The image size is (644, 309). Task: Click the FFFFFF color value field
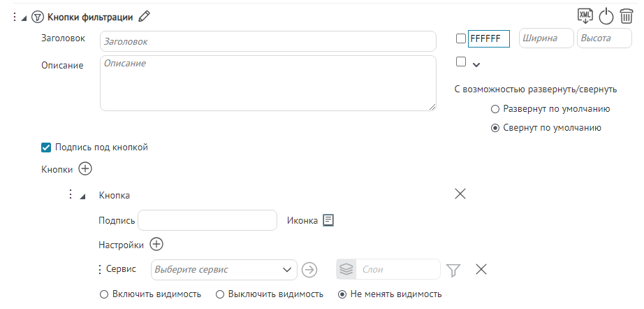[x=488, y=39]
